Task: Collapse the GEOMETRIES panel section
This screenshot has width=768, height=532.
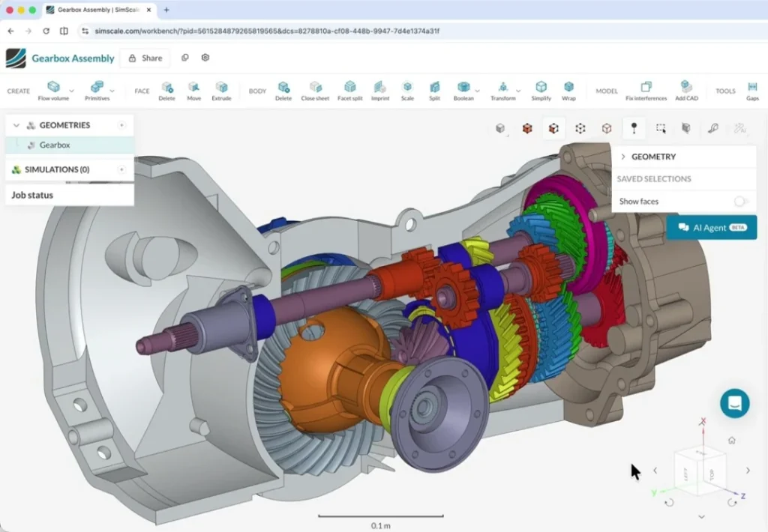Action: (x=18, y=125)
